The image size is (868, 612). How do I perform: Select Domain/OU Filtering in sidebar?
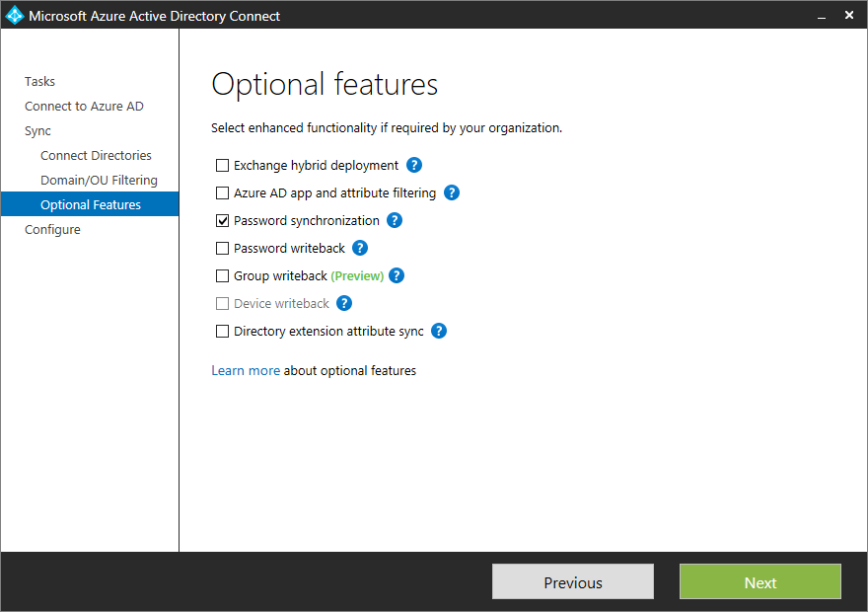click(99, 180)
